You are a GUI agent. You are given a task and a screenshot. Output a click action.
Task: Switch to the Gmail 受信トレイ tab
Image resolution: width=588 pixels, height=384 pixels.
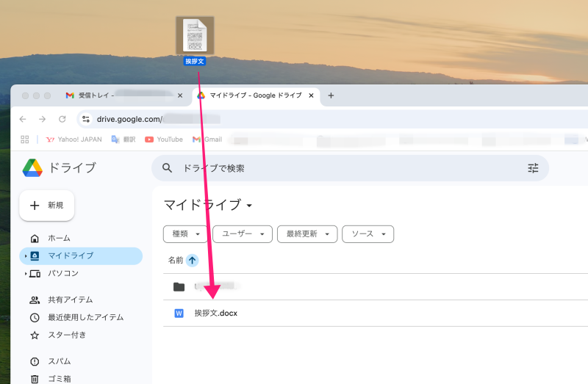121,95
